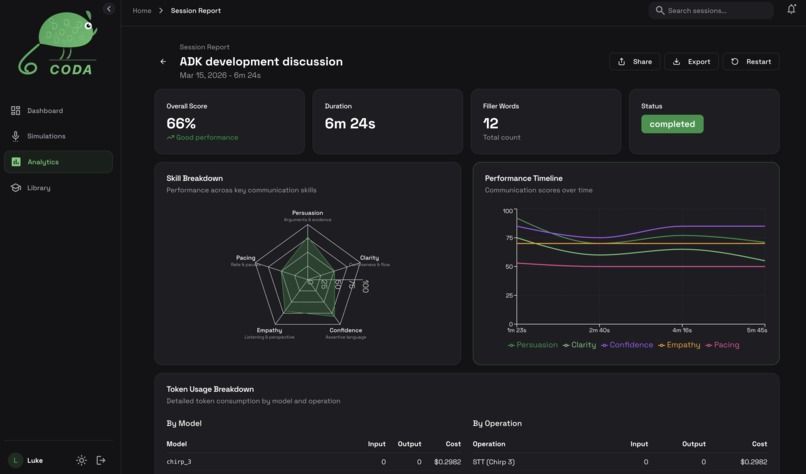
Task: Click the completed status badge
Action: click(672, 124)
